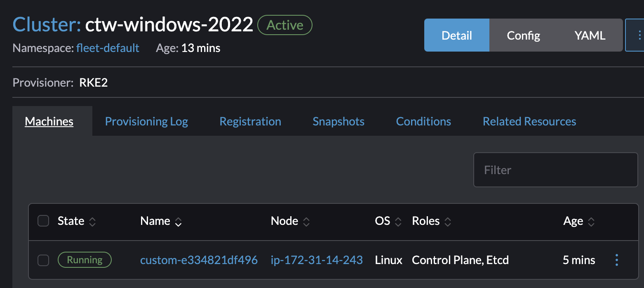Select all machines with the header checkbox
The width and height of the screenshot is (644, 288).
click(x=43, y=221)
